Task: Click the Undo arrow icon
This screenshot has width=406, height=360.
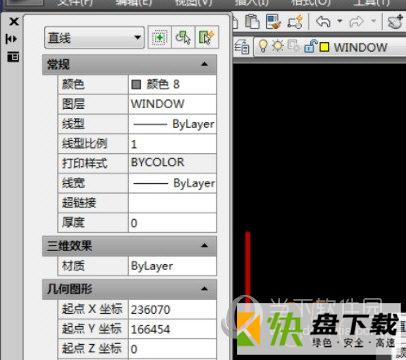Action: (323, 22)
